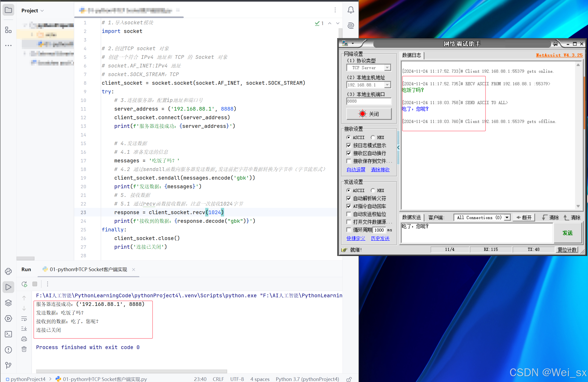Clear console output with trash icon
This screenshot has width=588, height=382.
(24, 349)
